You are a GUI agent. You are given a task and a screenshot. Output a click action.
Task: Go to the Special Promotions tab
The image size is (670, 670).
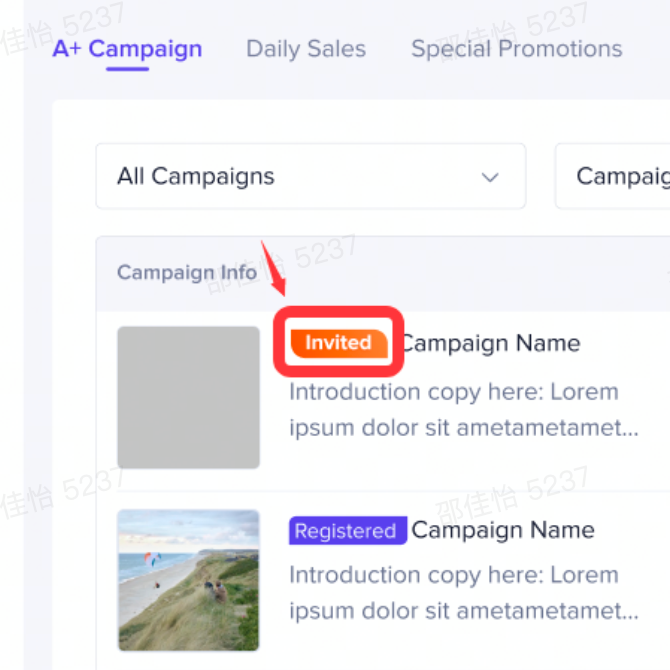click(x=516, y=49)
